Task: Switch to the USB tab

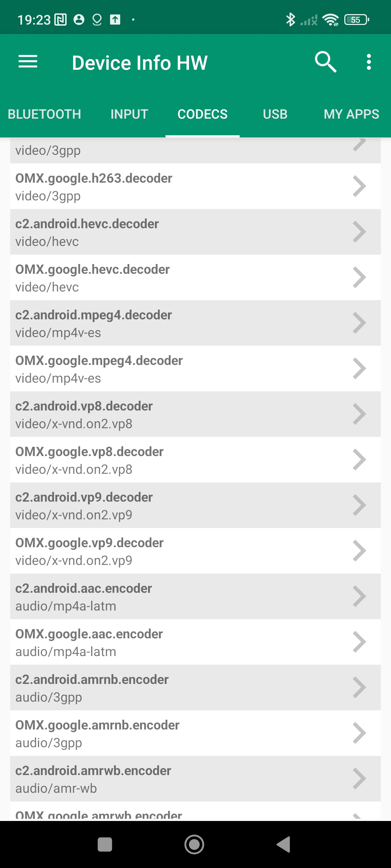Action: 275,114
